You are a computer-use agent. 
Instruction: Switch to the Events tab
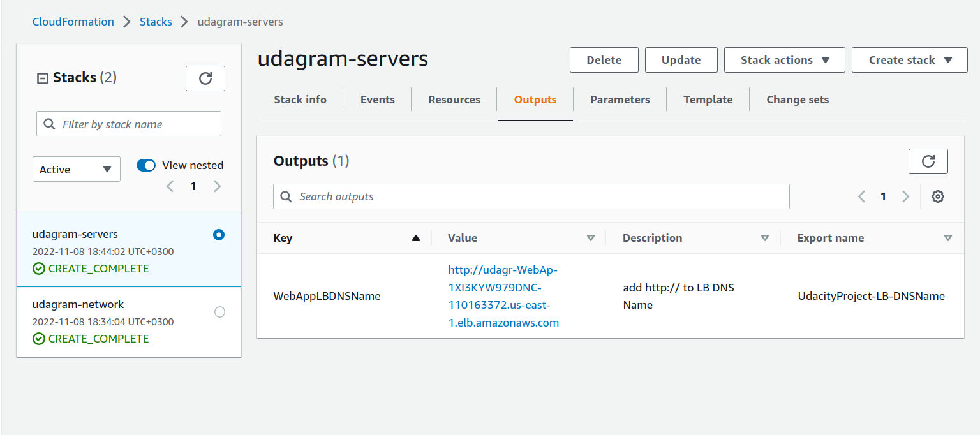point(377,100)
